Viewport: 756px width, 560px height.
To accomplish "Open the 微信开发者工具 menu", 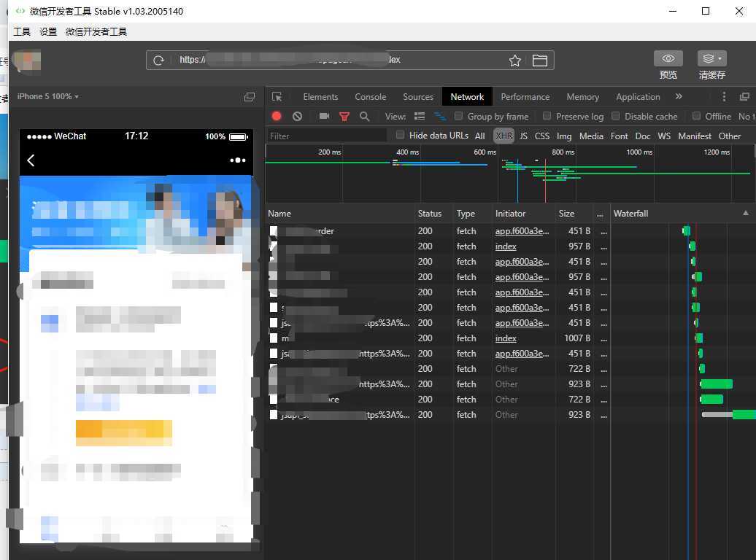I will [96, 32].
